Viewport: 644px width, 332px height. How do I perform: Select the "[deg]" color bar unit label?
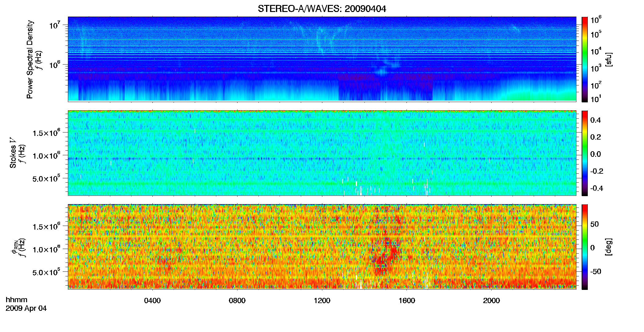(608, 247)
